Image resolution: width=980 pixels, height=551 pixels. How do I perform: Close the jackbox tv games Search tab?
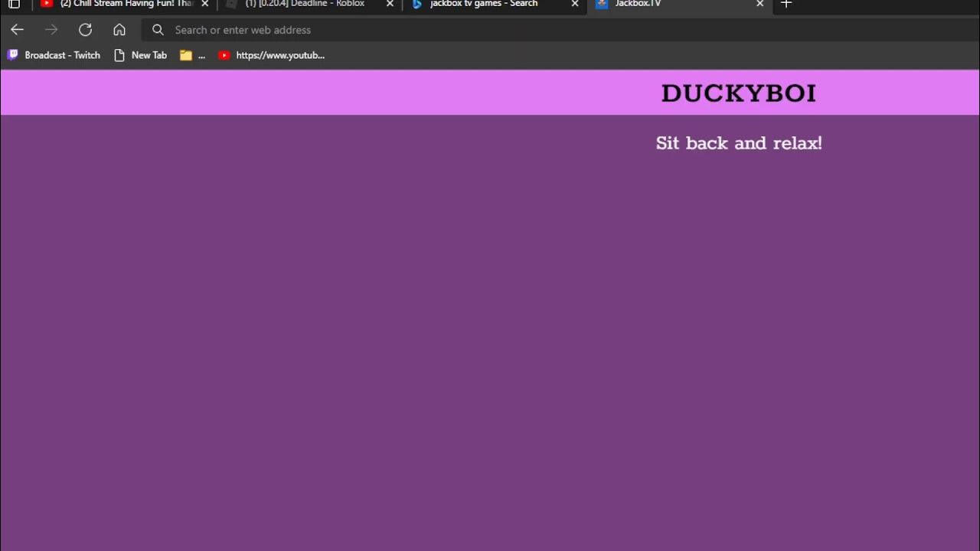click(575, 4)
